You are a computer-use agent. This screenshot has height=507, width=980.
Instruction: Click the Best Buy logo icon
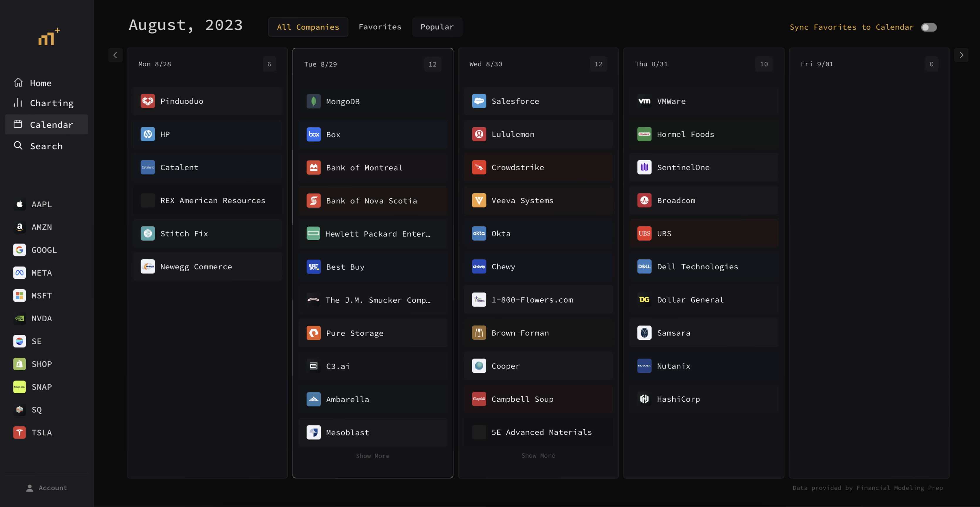(x=313, y=267)
